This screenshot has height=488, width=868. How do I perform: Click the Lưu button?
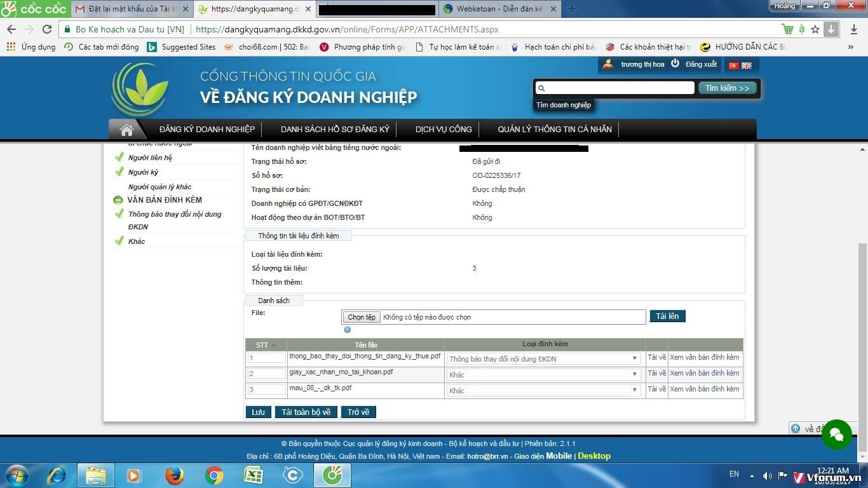coord(258,412)
